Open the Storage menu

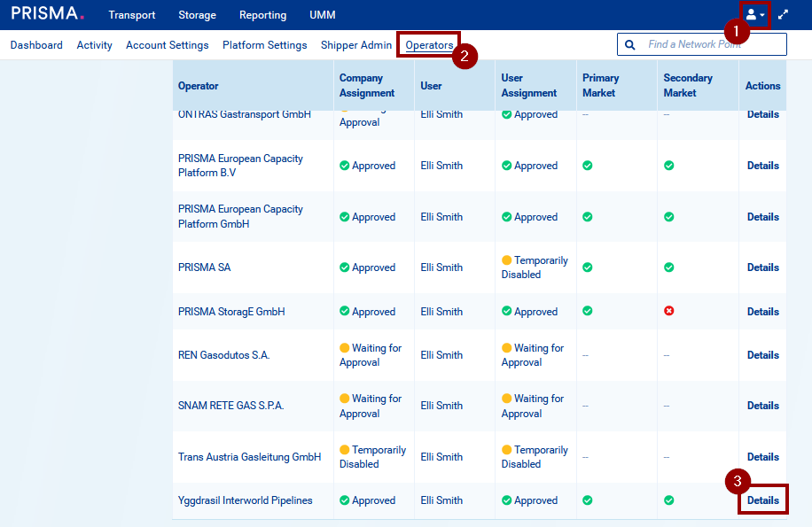point(197,15)
